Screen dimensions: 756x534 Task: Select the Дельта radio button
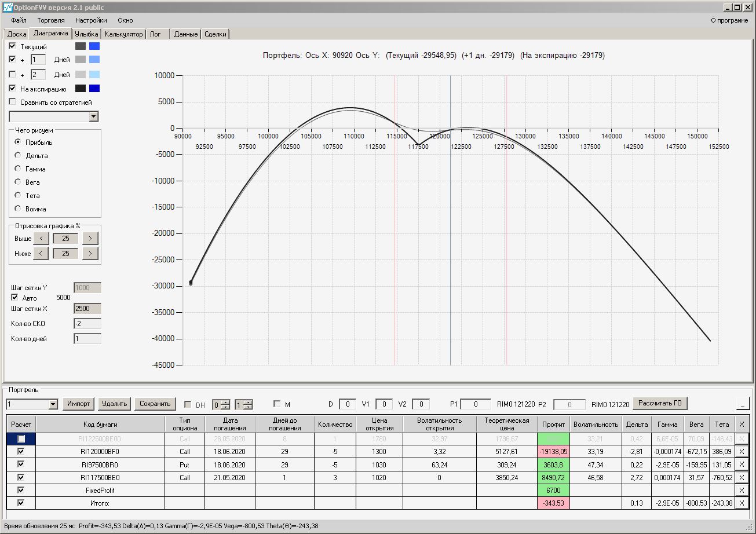pos(19,156)
